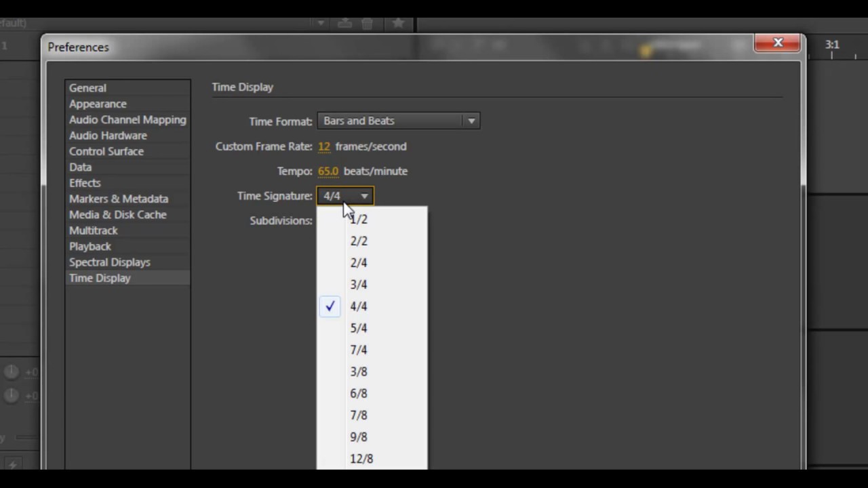Click the star favorite icon behind the dialog
Image resolution: width=868 pixels, height=488 pixels.
(398, 23)
